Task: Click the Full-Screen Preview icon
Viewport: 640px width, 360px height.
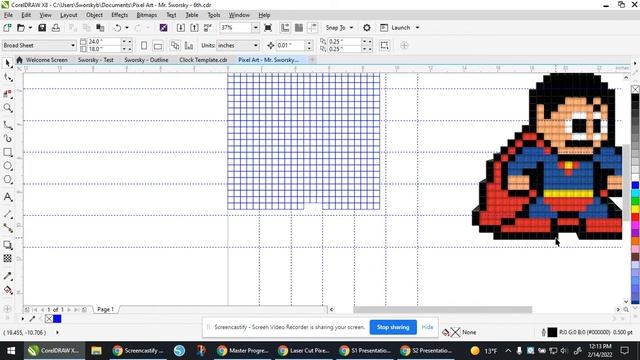Action: (268, 28)
